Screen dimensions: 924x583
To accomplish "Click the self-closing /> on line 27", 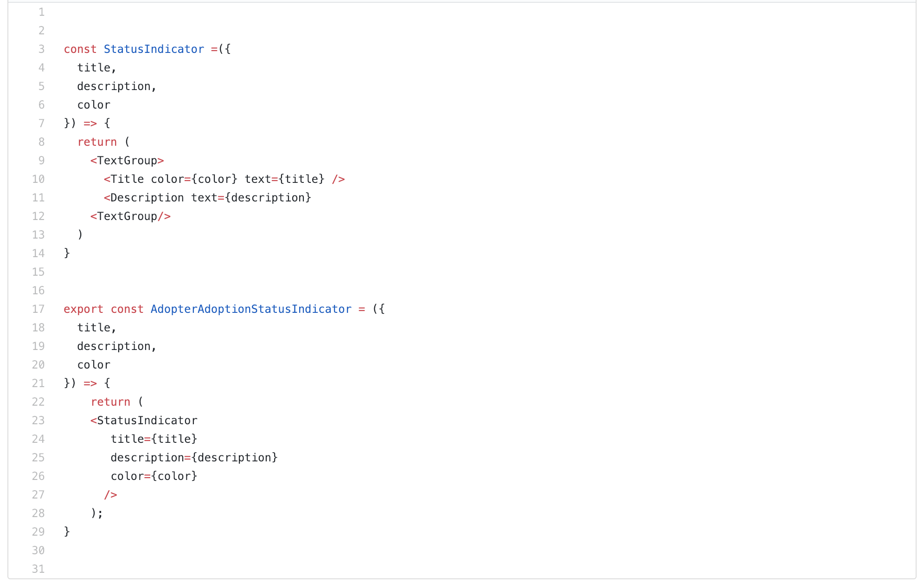I will [110, 495].
